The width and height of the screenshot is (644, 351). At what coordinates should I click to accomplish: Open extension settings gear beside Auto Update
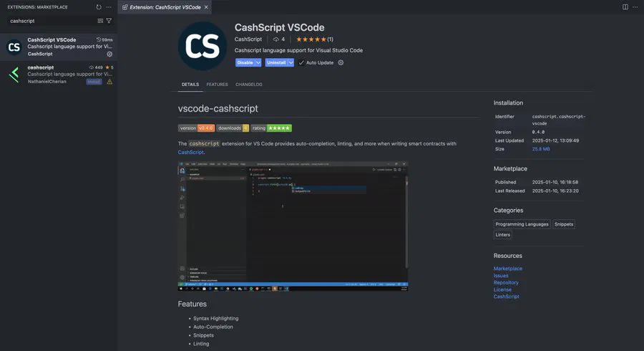[x=341, y=62]
